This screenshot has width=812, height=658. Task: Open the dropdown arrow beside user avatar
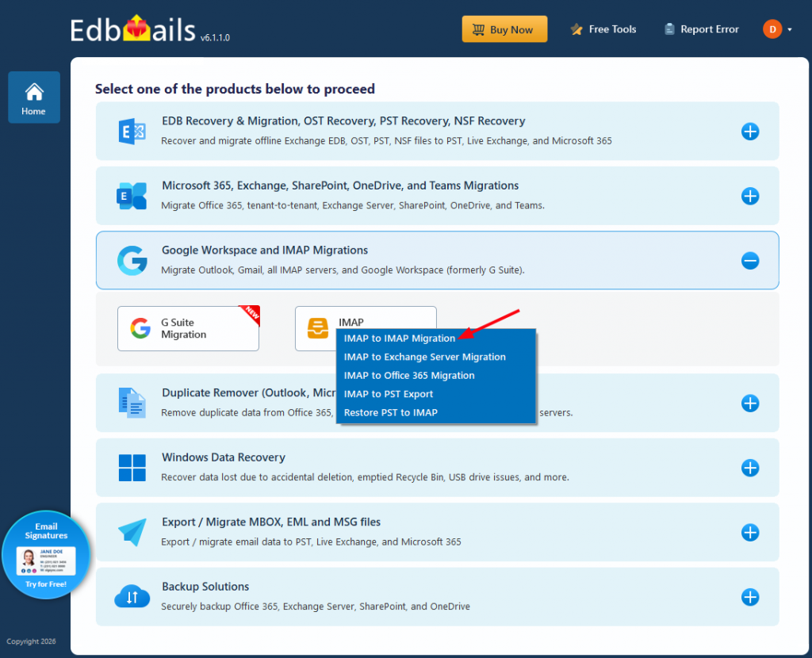[x=790, y=29]
